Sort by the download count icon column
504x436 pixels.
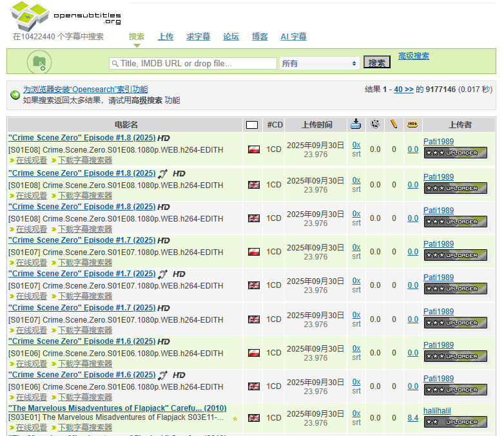pyautogui.click(x=356, y=124)
